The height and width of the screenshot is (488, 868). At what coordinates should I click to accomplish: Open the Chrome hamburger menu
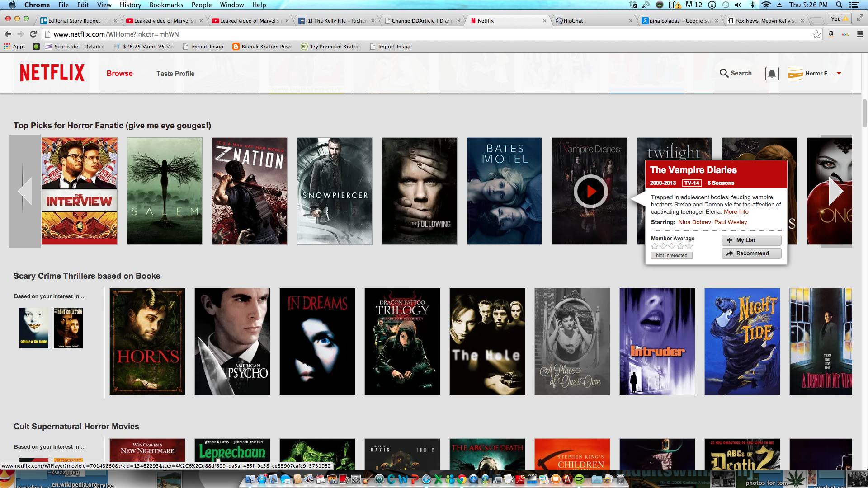click(860, 34)
